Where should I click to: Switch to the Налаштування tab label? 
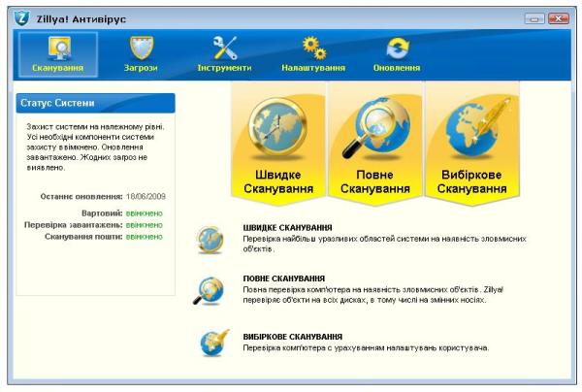point(313,68)
